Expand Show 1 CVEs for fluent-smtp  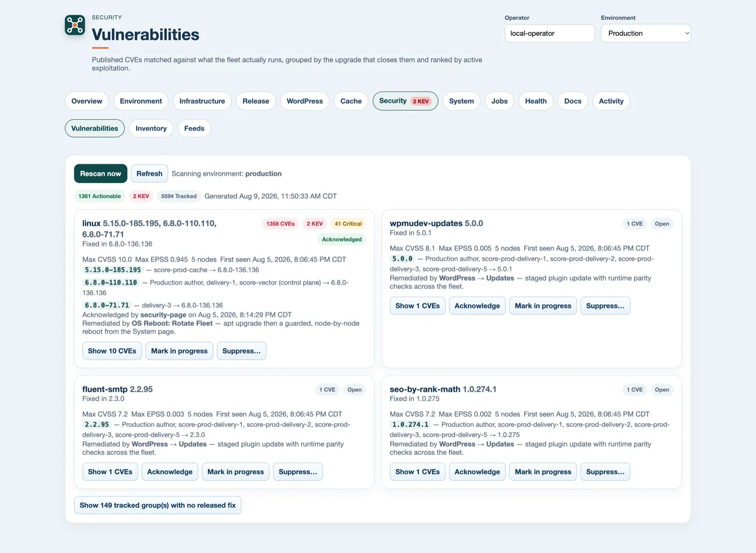[110, 472]
